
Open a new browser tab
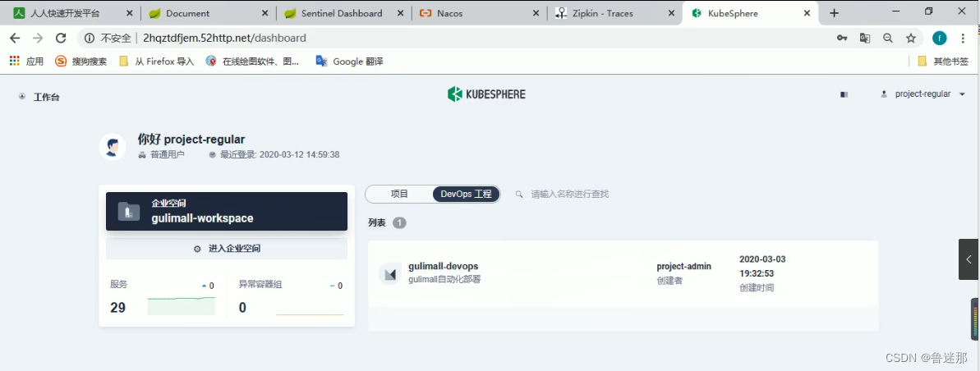point(834,13)
